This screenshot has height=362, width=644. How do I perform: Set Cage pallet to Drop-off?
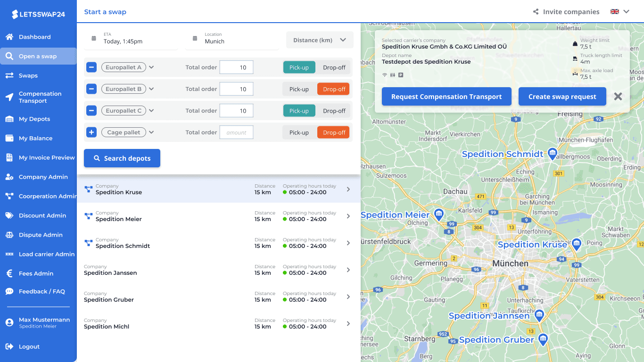click(x=333, y=132)
